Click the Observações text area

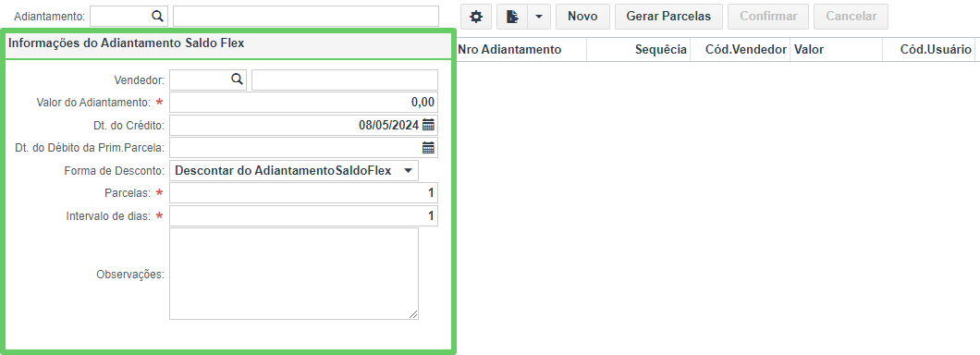pos(294,274)
